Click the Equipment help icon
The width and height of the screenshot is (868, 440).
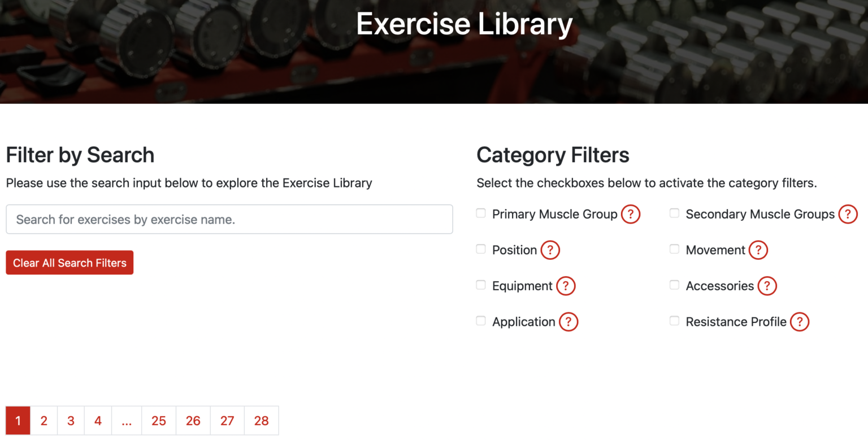pos(565,286)
